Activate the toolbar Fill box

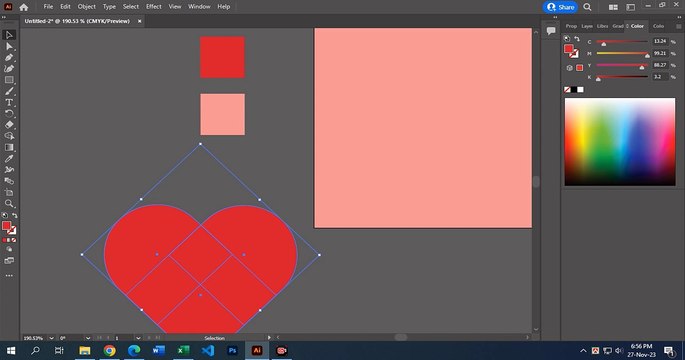(7, 226)
